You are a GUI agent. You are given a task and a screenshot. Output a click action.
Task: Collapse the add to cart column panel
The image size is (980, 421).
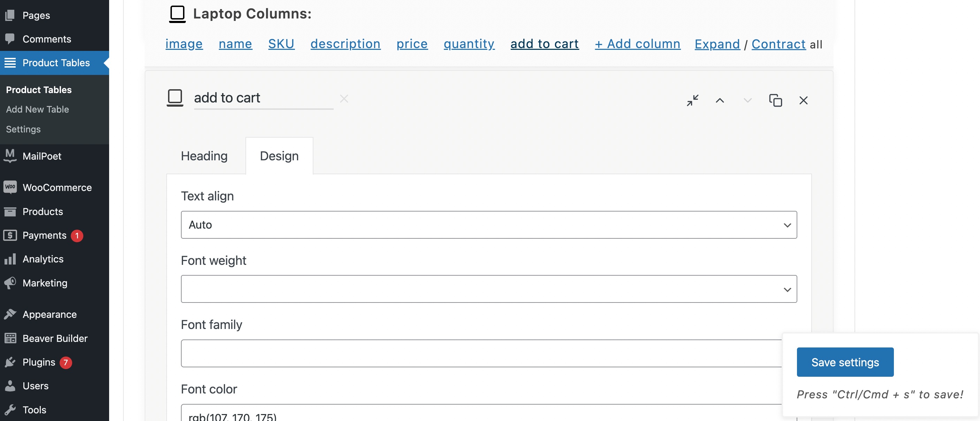click(692, 100)
